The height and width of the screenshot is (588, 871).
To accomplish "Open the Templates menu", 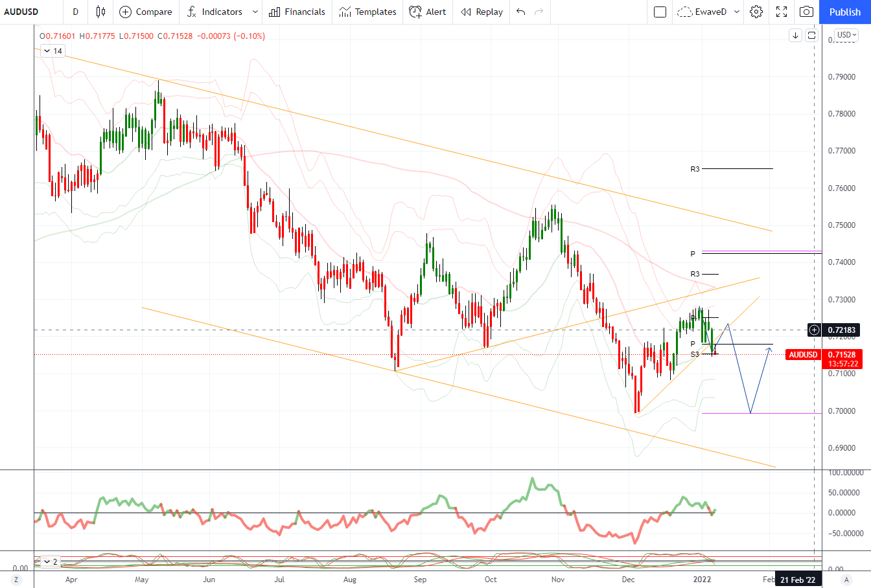I will pyautogui.click(x=367, y=12).
